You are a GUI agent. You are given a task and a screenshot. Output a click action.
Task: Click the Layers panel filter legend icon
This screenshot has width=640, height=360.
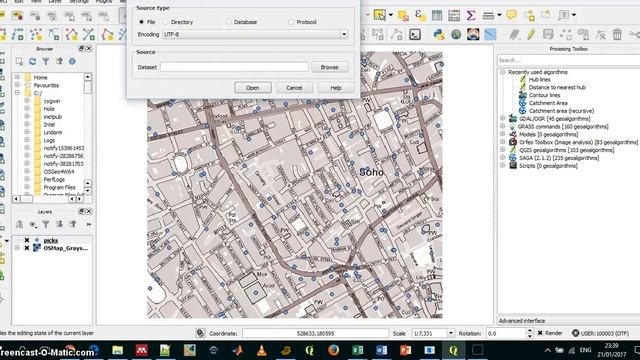coord(46,224)
